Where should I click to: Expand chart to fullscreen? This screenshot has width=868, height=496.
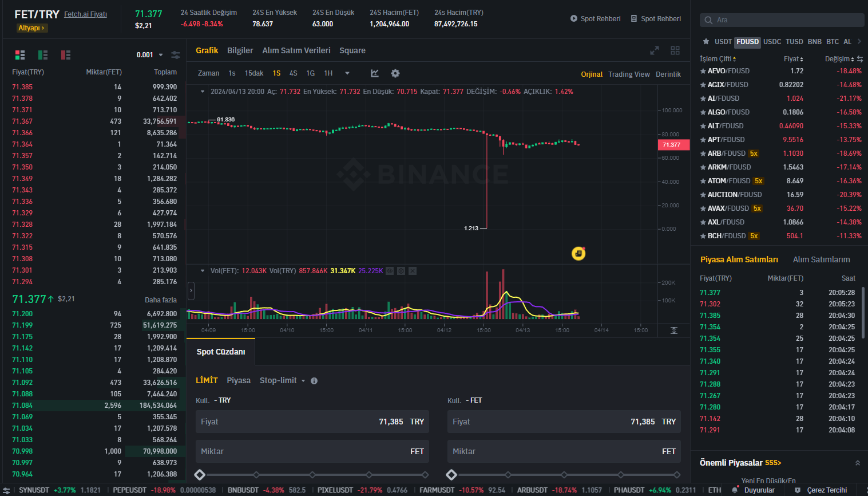click(655, 50)
